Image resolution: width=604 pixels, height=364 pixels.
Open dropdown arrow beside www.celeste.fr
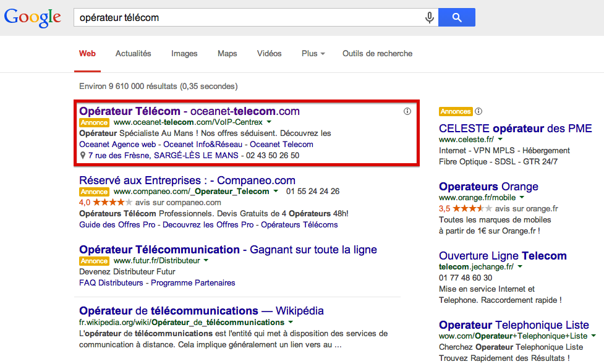tap(500, 139)
